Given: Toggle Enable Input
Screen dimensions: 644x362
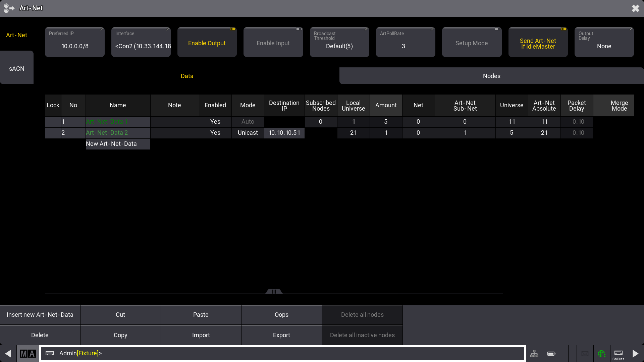Looking at the screenshot, I should pyautogui.click(x=273, y=43).
